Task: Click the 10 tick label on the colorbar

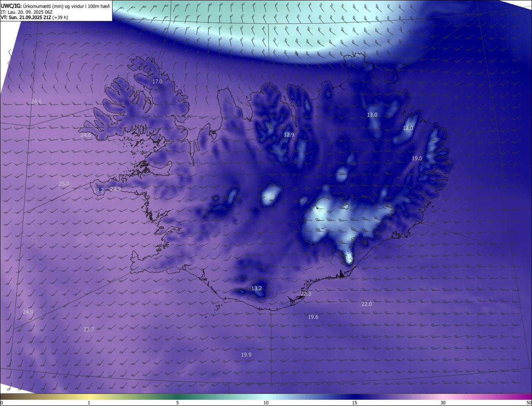Action: pyautogui.click(x=266, y=403)
